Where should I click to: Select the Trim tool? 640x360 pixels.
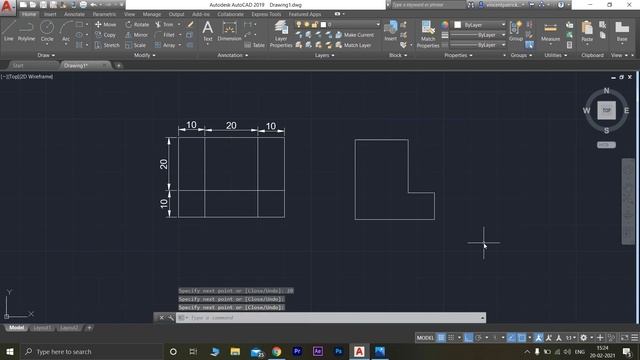pos(164,24)
